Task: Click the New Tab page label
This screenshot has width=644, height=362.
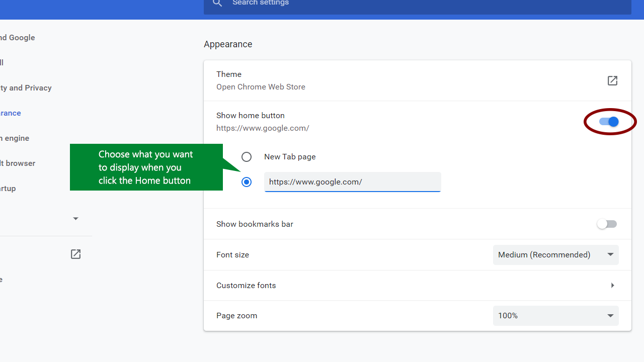Action: point(290,157)
